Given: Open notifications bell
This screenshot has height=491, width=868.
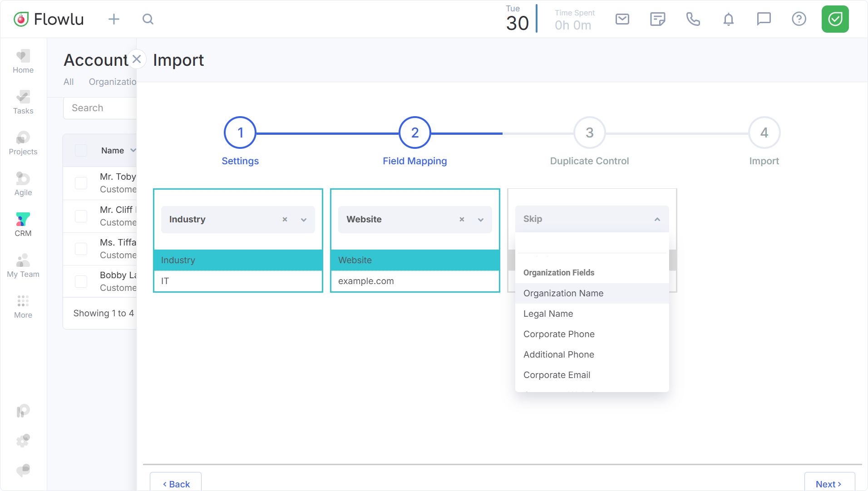Looking at the screenshot, I should [728, 19].
